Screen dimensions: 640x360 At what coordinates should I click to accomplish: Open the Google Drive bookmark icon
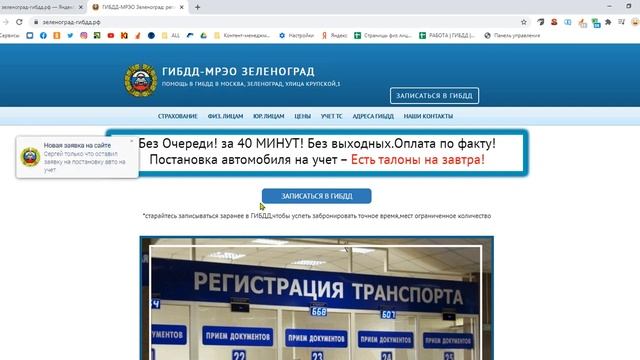(x=203, y=36)
